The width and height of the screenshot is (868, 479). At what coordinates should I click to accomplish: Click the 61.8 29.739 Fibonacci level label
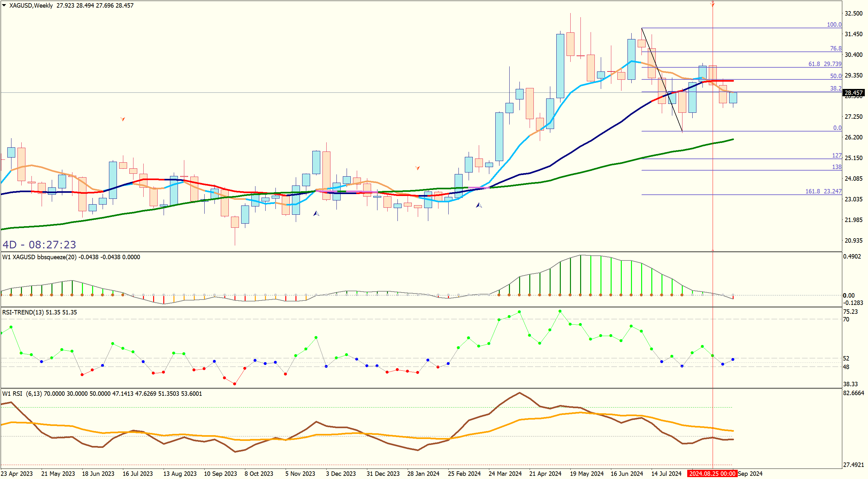[x=824, y=64]
